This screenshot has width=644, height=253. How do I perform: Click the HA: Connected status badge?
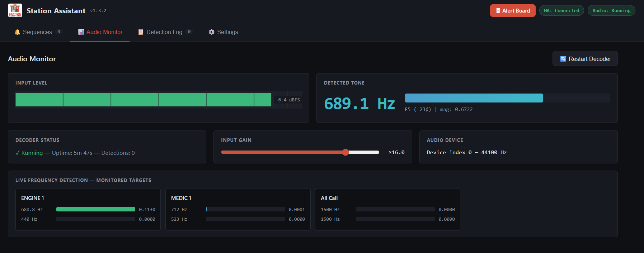(x=561, y=11)
